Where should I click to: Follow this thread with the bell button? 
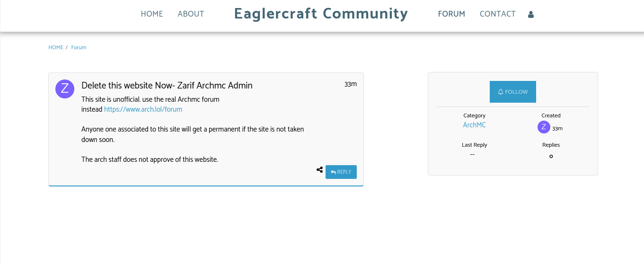pos(513,92)
